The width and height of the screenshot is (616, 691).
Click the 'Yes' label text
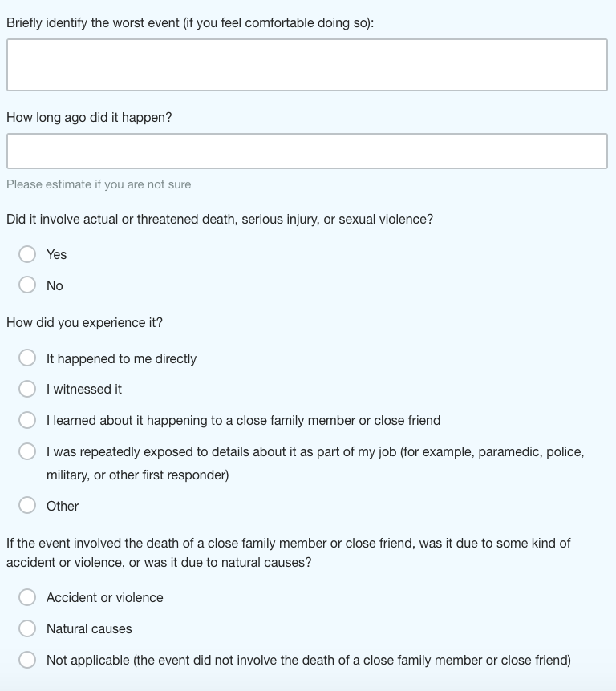(58, 254)
